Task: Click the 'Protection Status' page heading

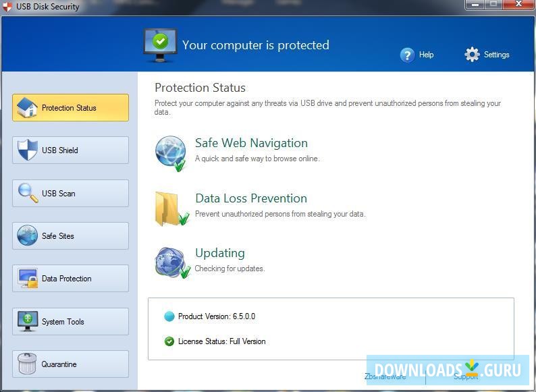Action: (200, 88)
